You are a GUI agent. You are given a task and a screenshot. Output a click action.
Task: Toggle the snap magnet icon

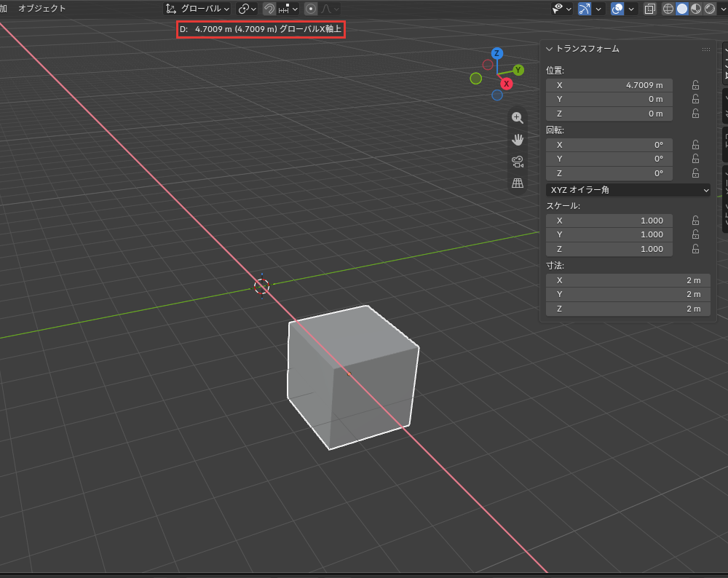269,9
